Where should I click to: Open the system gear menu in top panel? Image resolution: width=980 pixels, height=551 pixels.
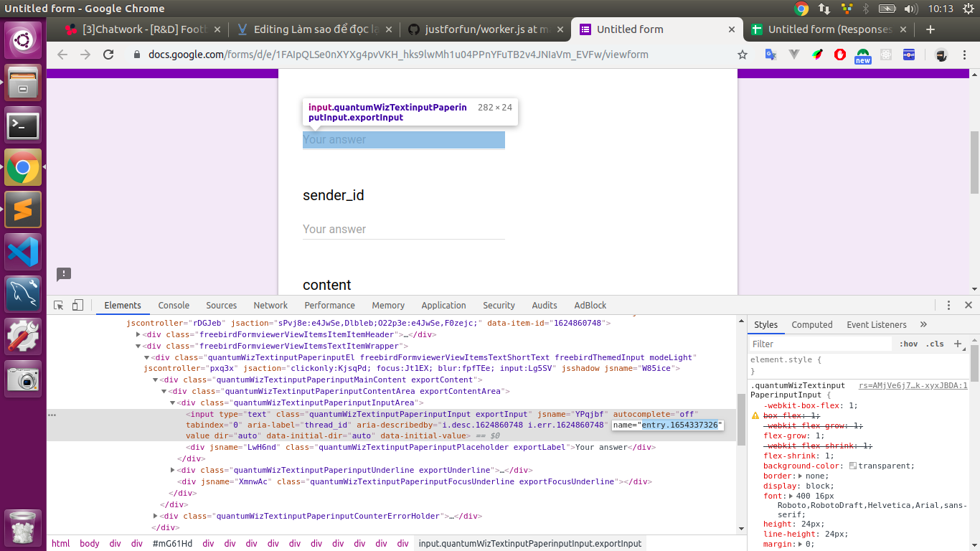969,9
